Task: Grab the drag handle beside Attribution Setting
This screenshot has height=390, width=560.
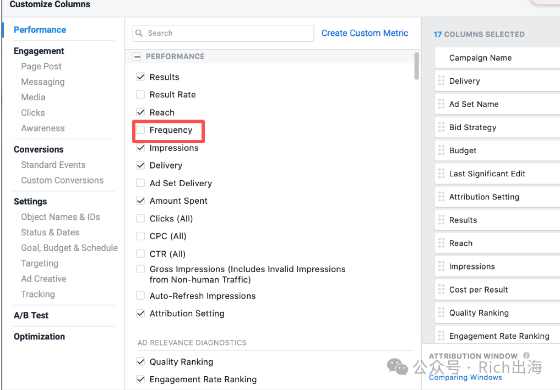Action: pyautogui.click(x=441, y=197)
